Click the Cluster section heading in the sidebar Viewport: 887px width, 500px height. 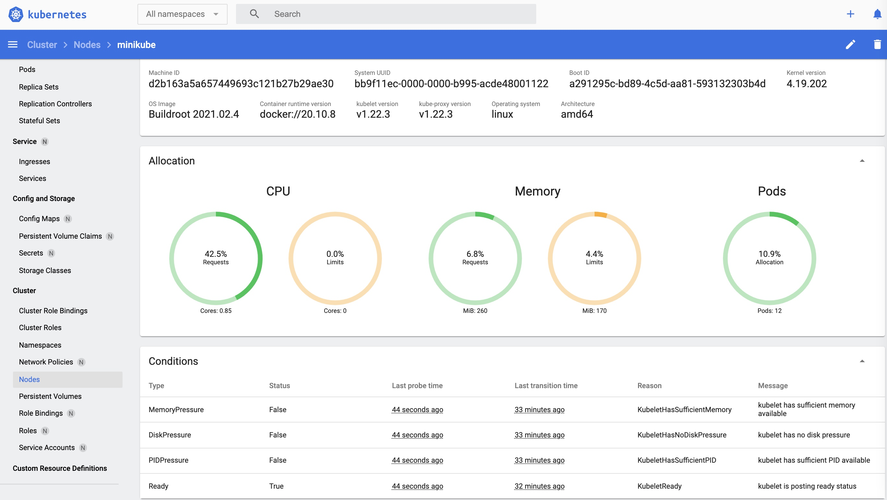click(x=24, y=291)
